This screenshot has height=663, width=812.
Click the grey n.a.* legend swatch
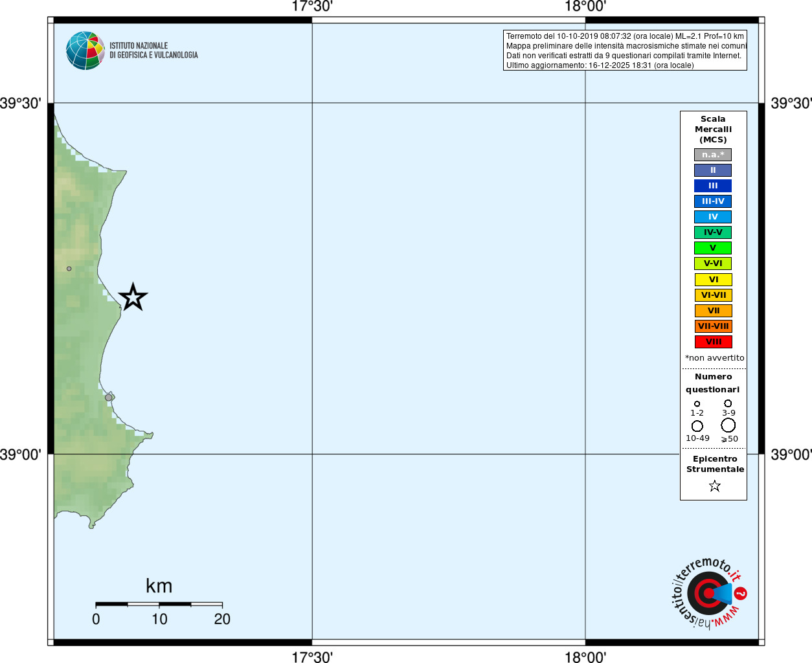pyautogui.click(x=713, y=155)
